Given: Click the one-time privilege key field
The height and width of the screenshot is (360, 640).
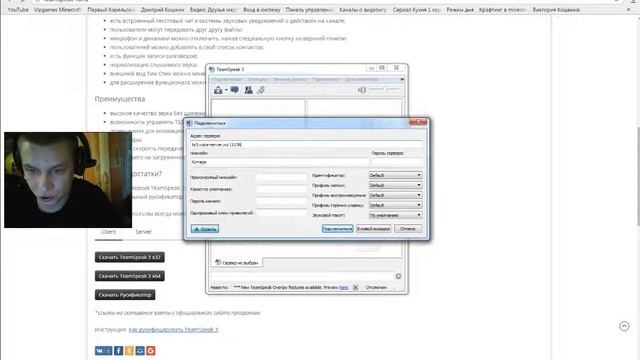Looking at the screenshot, I should tap(282, 213).
